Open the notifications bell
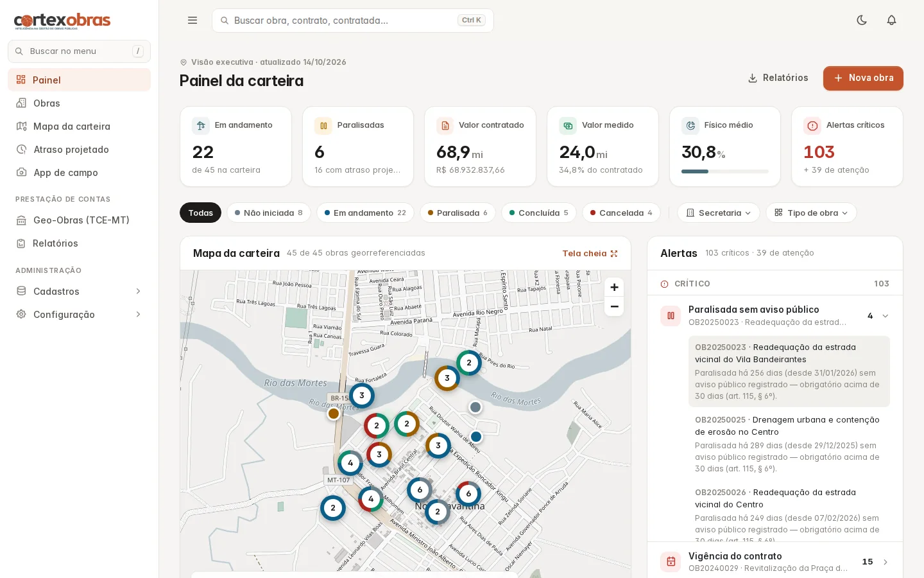The height and width of the screenshot is (578, 924). 891,21
